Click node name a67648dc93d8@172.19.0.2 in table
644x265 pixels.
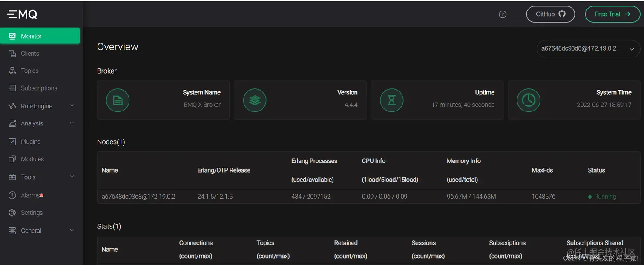(x=138, y=197)
